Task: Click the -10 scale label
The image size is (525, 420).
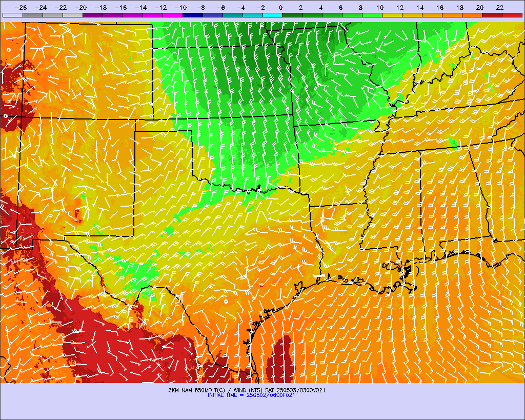Action: (x=180, y=7)
